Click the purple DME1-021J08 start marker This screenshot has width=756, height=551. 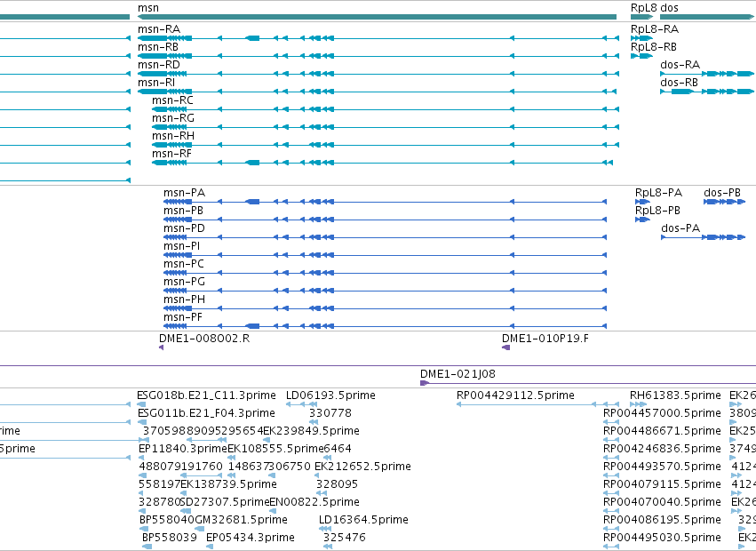425,383
